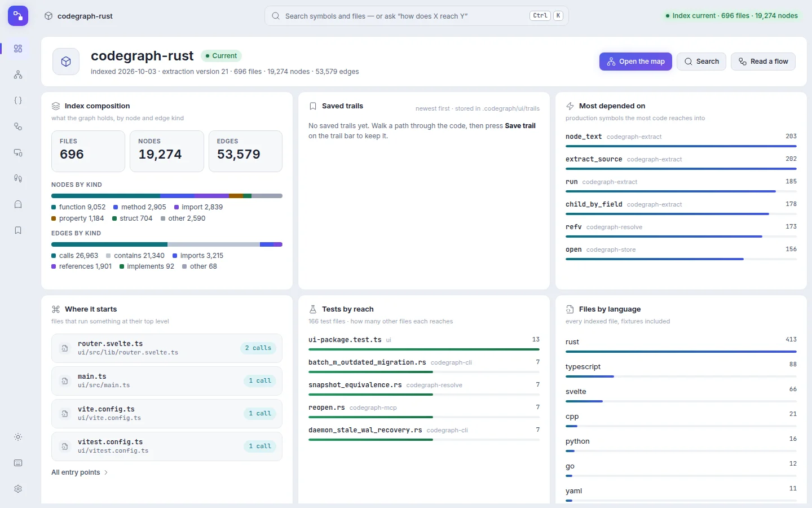Click the NODES 19,274 stat card
Viewport: 812px width, 508px height.
point(167,151)
